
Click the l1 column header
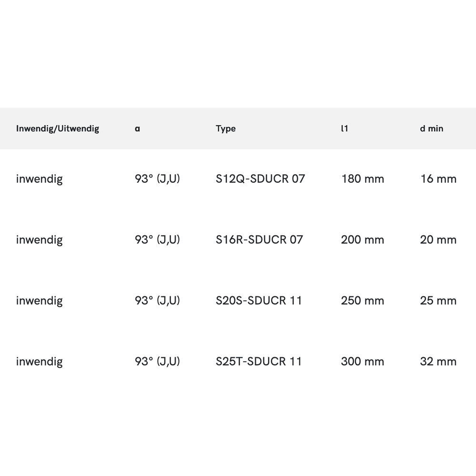pos(344,129)
